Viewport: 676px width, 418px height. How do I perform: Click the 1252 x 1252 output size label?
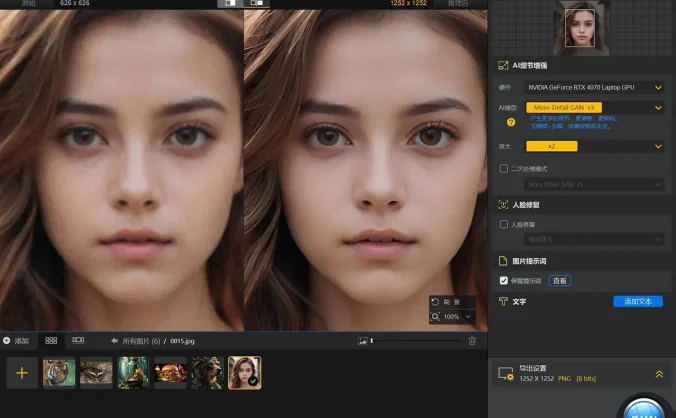click(408, 3)
